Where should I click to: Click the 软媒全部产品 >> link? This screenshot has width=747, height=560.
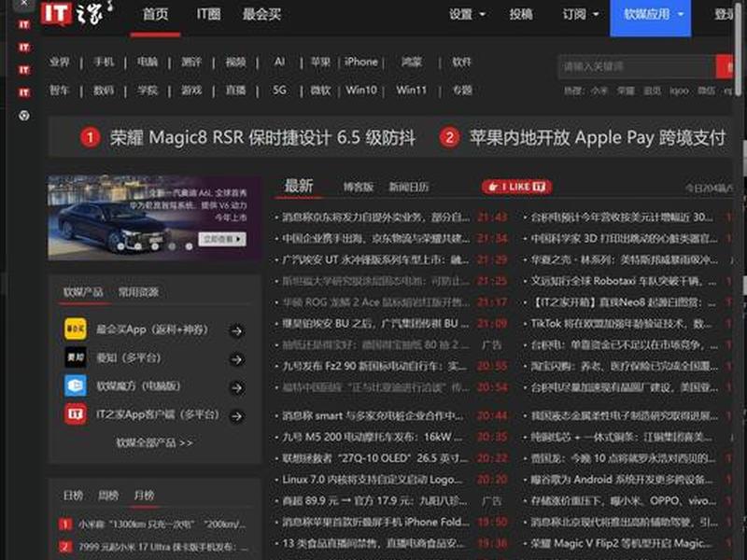pos(154,442)
